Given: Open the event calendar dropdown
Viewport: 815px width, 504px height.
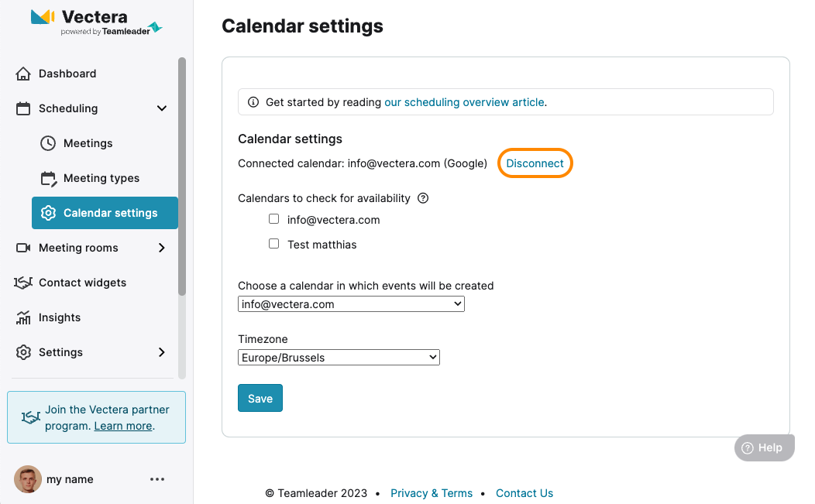Looking at the screenshot, I should pyautogui.click(x=352, y=304).
